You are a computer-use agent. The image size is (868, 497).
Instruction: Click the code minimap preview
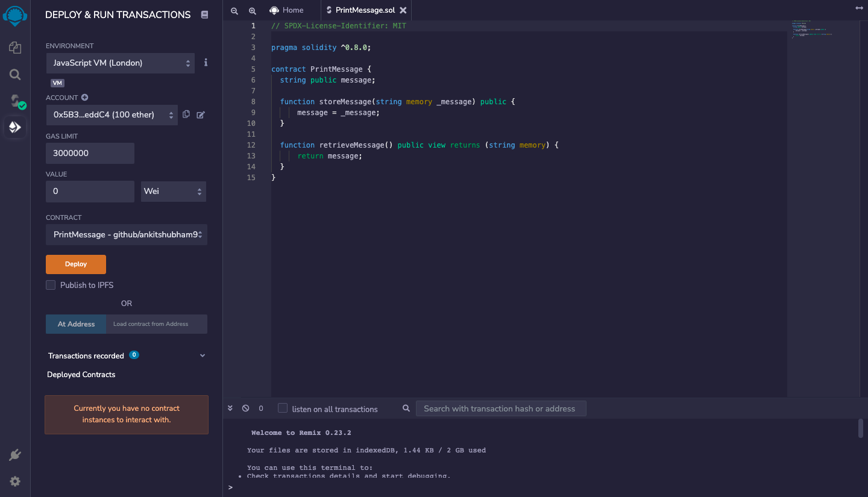pyautogui.click(x=811, y=29)
